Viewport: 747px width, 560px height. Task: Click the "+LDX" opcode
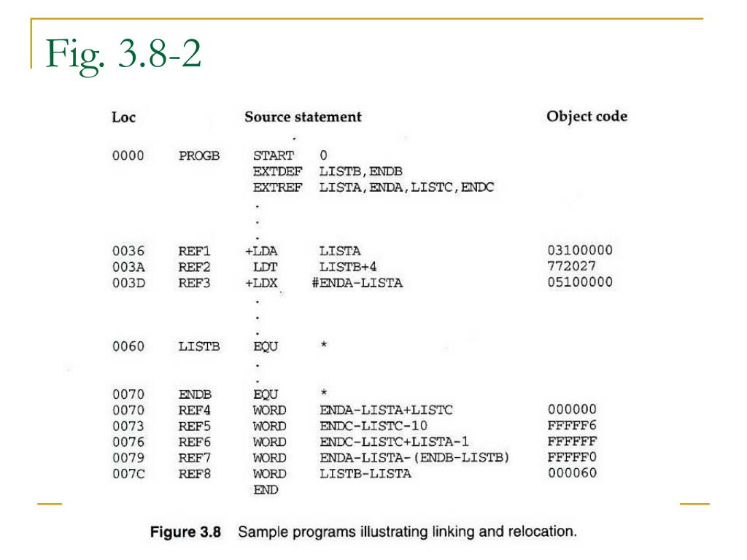coord(261,283)
